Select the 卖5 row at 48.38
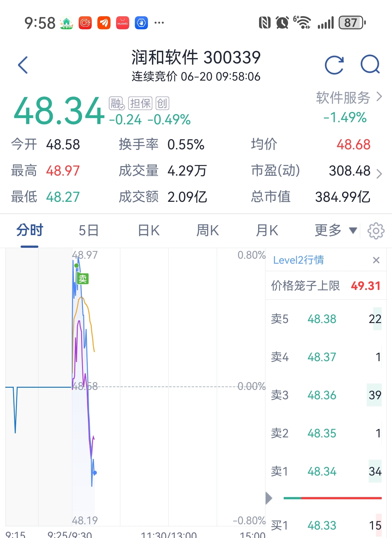 (x=326, y=319)
